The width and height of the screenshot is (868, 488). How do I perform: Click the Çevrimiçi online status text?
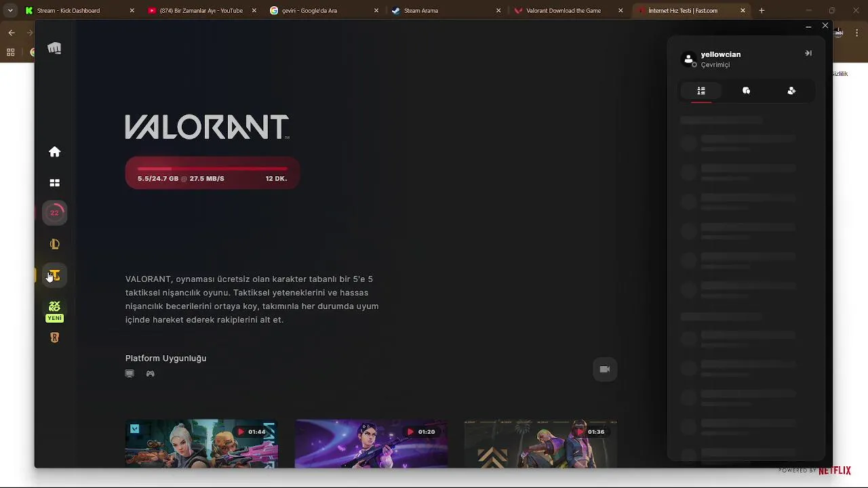pyautogui.click(x=715, y=65)
